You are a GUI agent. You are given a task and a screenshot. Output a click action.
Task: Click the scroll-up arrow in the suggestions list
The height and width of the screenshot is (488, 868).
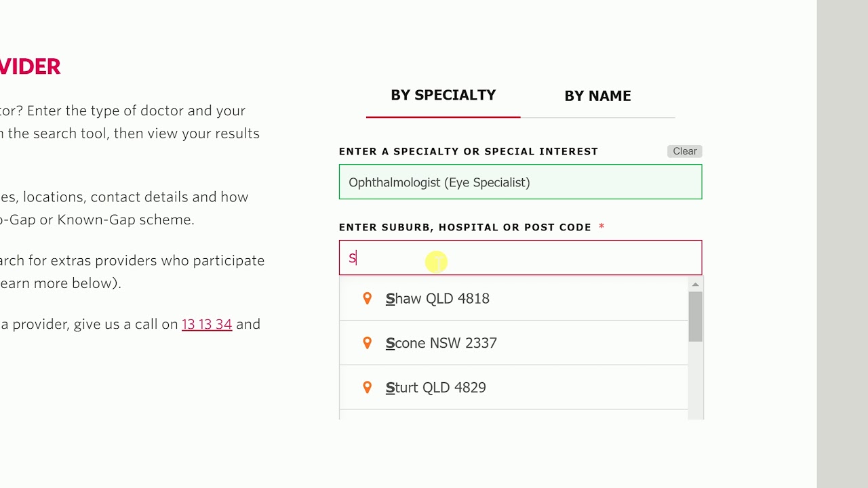695,285
